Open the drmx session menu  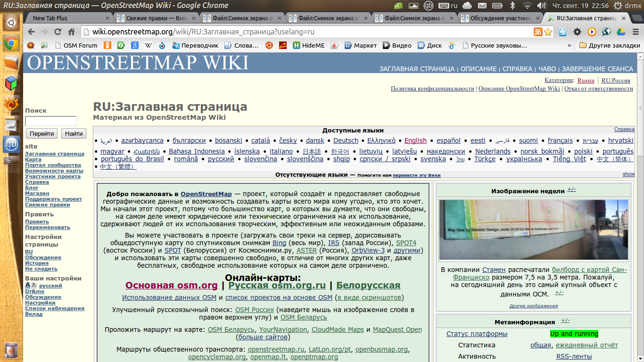(x=627, y=6)
